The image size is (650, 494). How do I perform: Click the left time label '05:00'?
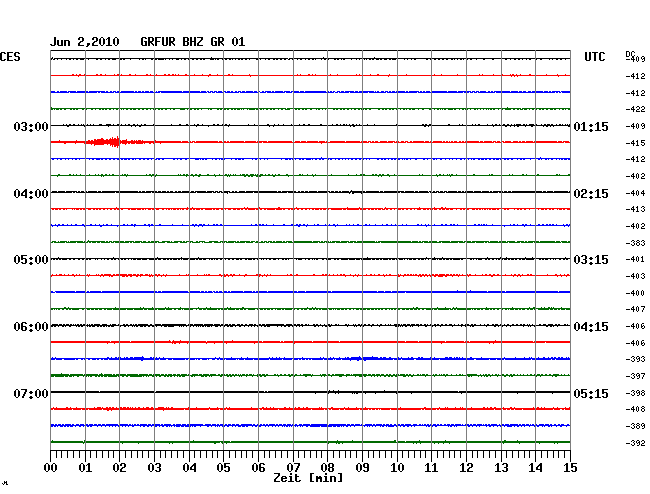(x=31, y=260)
